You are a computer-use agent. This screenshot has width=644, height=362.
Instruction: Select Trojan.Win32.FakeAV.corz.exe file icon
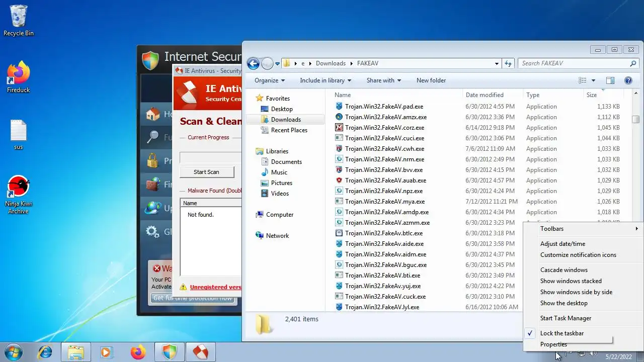pos(339,128)
